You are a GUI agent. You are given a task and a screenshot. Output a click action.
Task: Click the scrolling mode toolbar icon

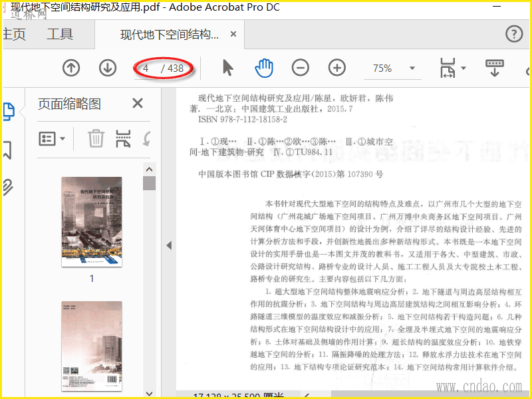[494, 68]
